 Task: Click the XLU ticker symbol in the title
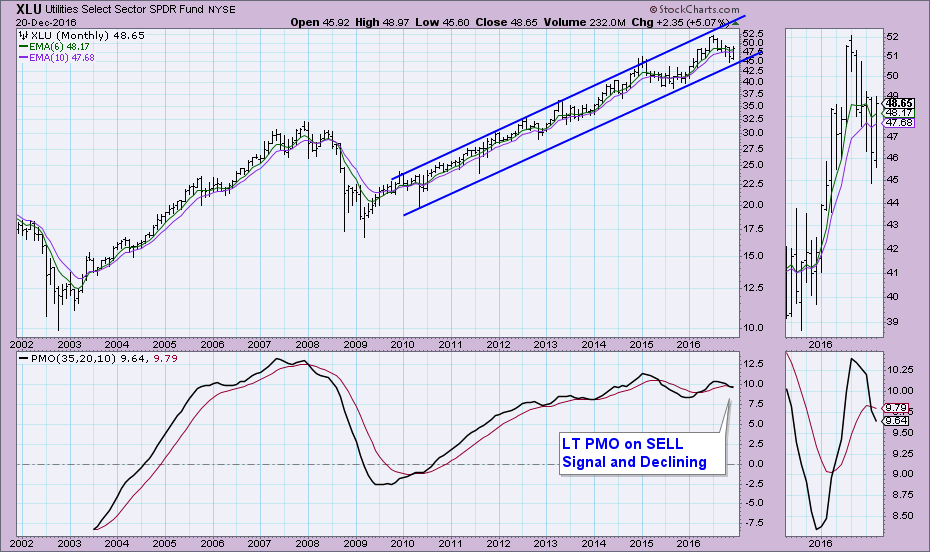[28, 9]
